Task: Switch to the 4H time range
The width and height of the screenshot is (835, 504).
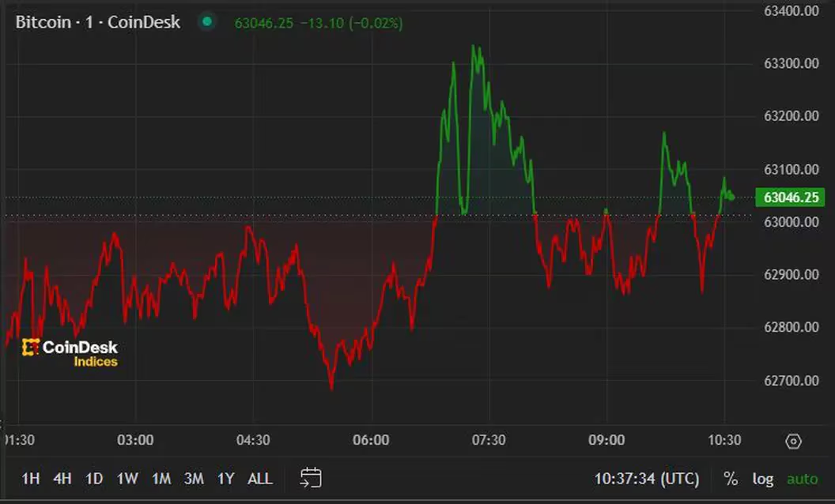Action: (x=62, y=479)
